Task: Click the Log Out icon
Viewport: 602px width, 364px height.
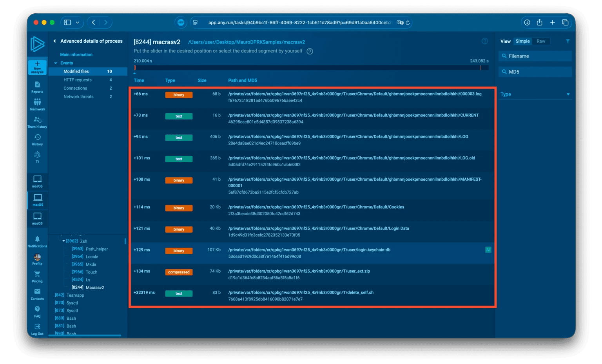Action: [37, 327]
